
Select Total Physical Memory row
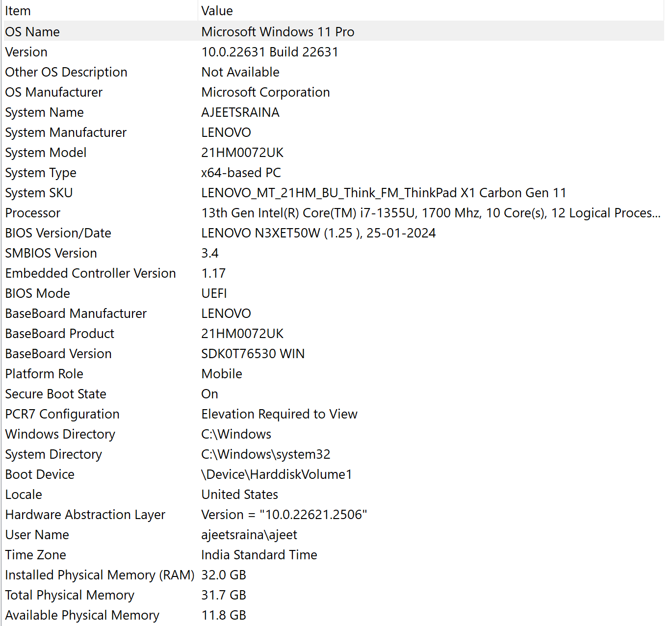tap(334, 595)
